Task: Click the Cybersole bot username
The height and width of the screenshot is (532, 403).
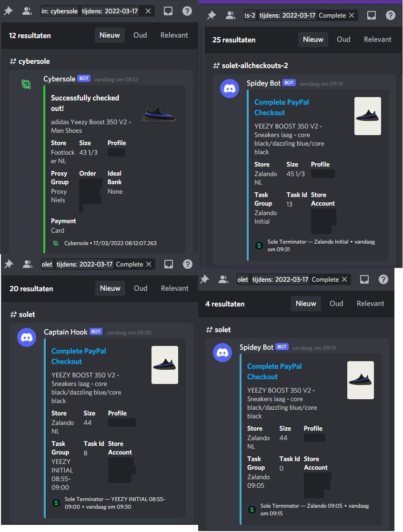Action: pos(60,79)
